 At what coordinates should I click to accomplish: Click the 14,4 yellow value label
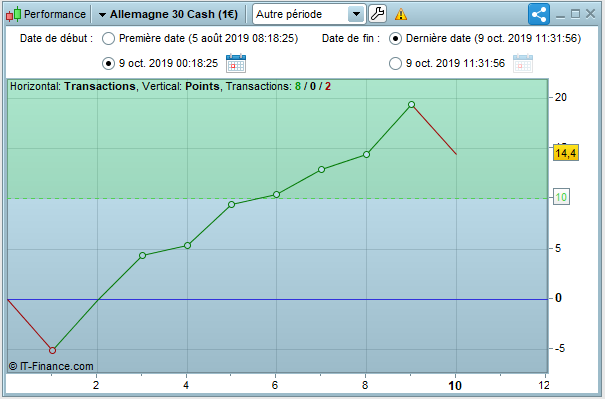(566, 153)
